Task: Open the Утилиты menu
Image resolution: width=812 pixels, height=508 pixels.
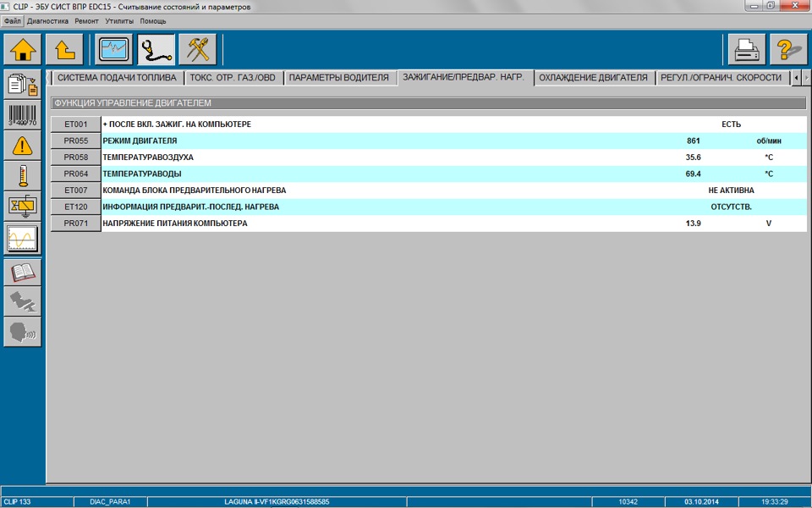Action: (119, 21)
